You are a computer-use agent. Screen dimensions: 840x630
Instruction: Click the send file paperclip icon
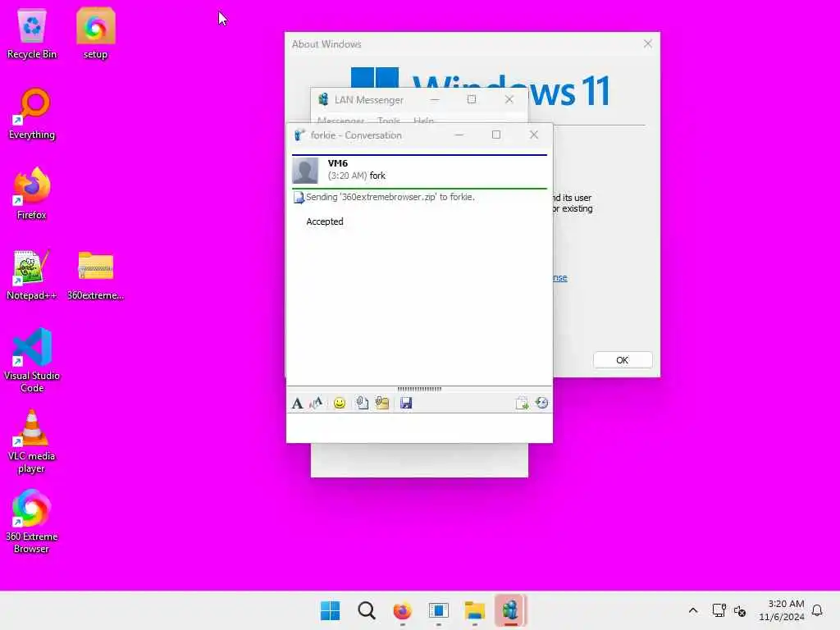point(362,403)
